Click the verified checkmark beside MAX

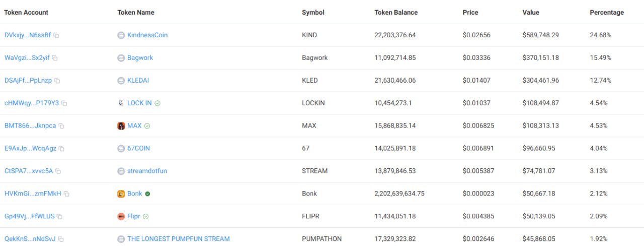click(147, 126)
